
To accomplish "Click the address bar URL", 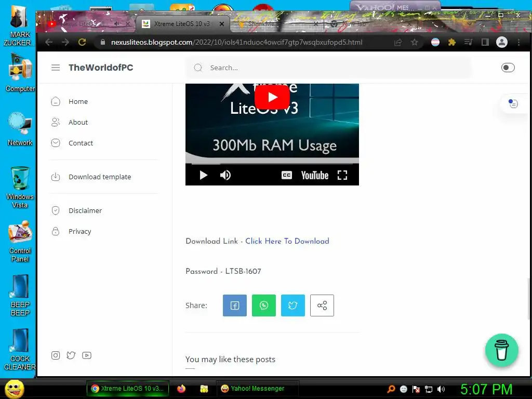I will [x=237, y=42].
